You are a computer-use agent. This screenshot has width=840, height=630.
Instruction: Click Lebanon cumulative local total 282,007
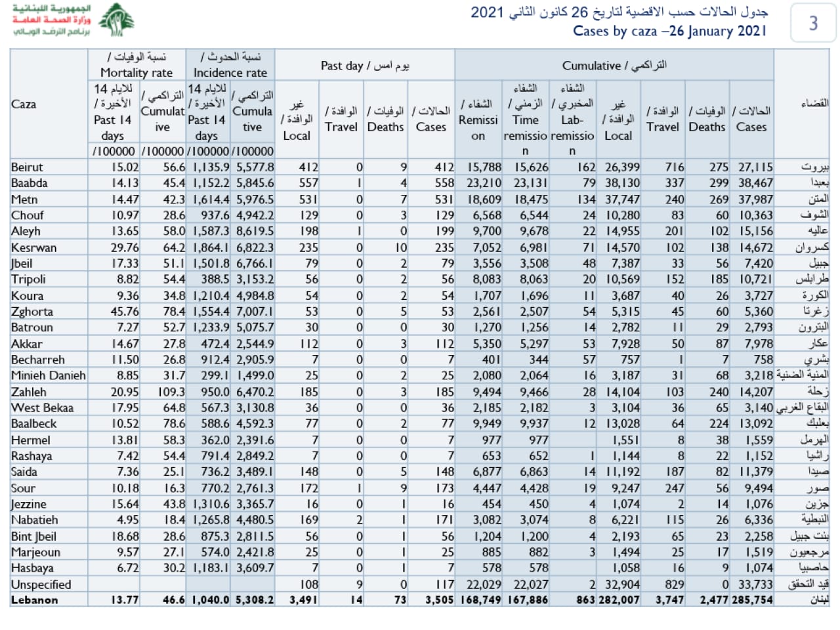619,599
